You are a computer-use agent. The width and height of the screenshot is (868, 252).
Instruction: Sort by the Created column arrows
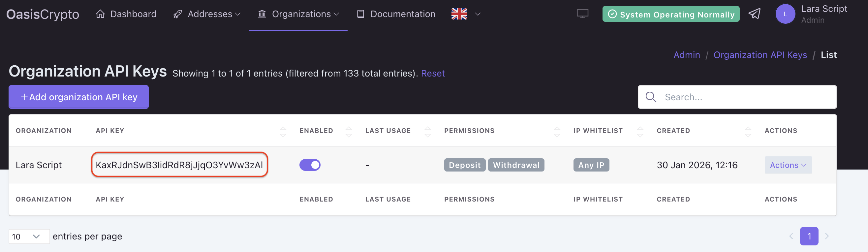tap(748, 131)
